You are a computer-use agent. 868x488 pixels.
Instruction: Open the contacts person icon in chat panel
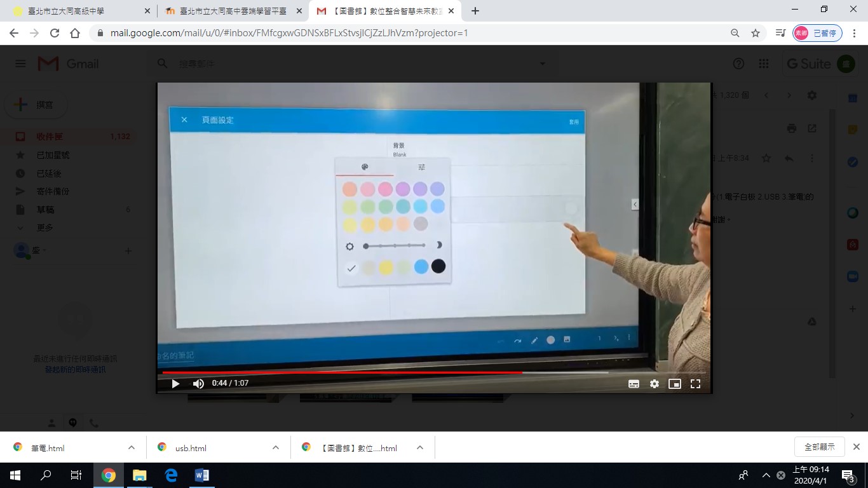point(52,423)
